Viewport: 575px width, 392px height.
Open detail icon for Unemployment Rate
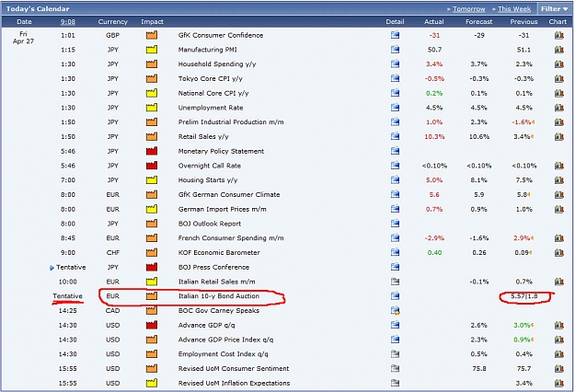(x=395, y=108)
